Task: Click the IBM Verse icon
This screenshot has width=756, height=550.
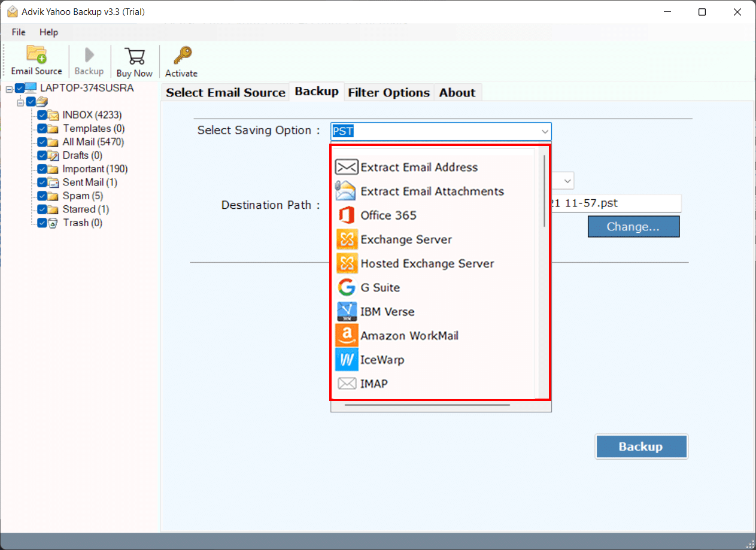Action: tap(347, 312)
